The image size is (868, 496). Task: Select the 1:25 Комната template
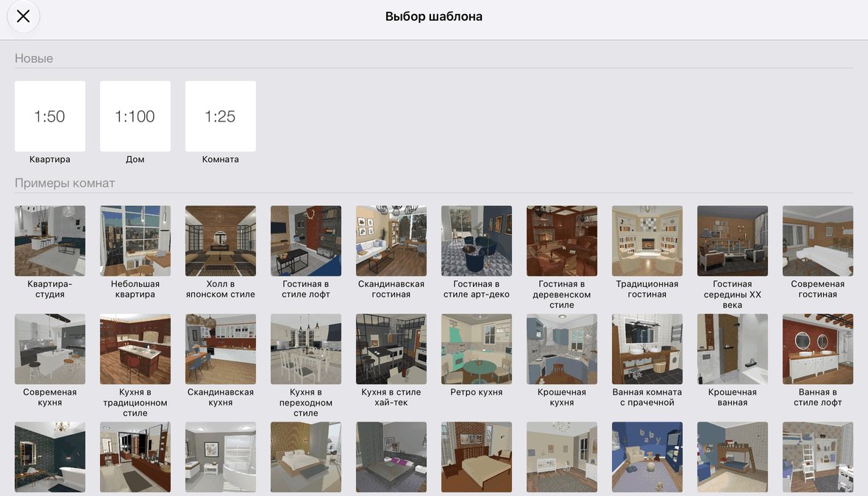click(x=221, y=116)
